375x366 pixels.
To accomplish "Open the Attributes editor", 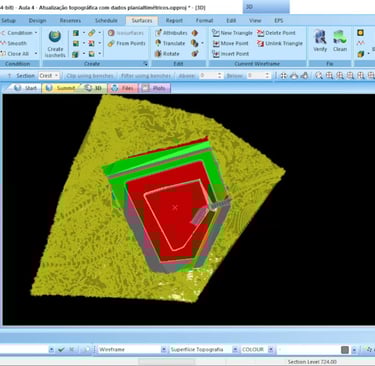I will (x=171, y=33).
